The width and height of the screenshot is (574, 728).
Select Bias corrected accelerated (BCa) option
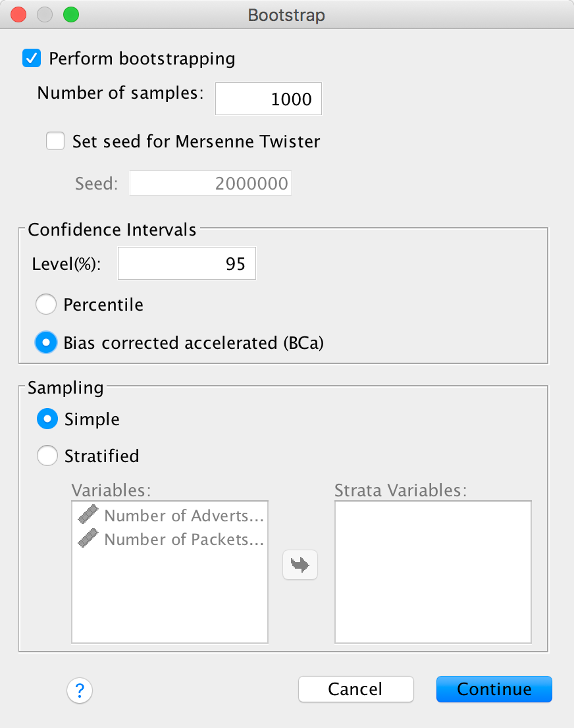47,343
